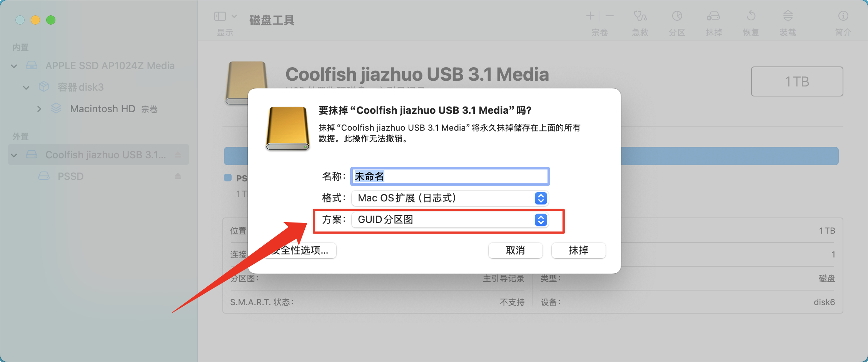Open the 格式 format dropdown
The image size is (868, 362).
(450, 198)
